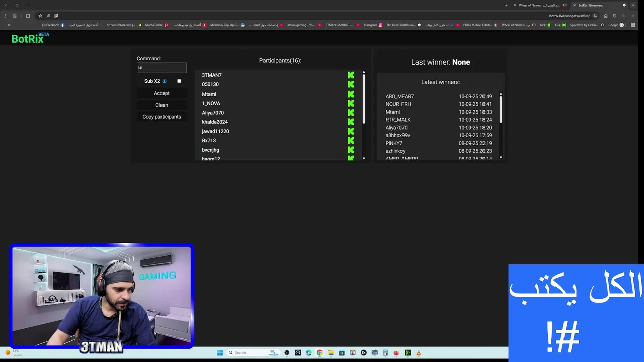Image resolution: width=644 pixels, height=362 pixels.
Task: Open the apps grid icon in bookmarks bar
Action: [633, 25]
